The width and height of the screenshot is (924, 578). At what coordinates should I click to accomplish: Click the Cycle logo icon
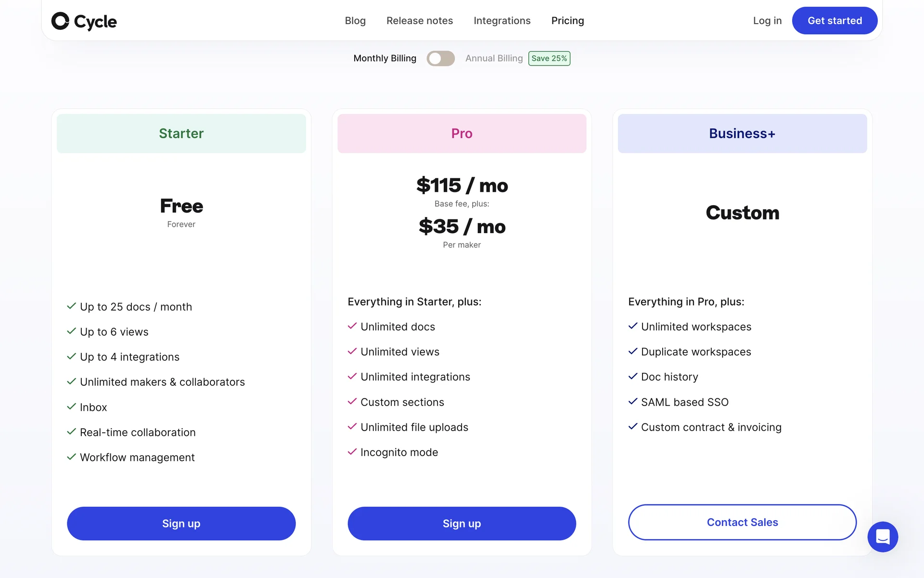pos(61,21)
